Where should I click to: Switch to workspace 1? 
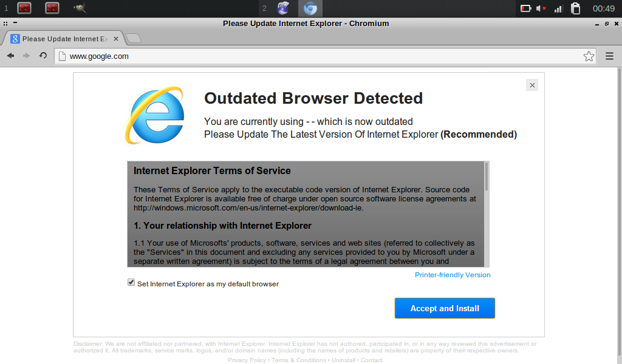6,8
